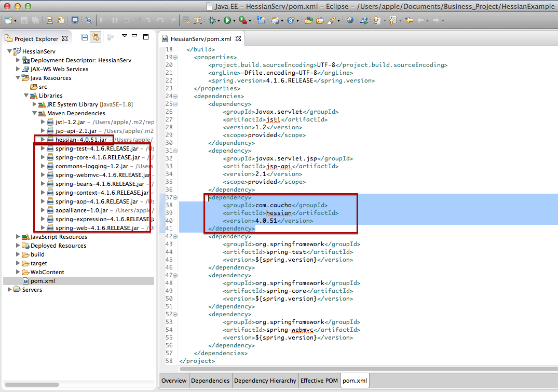This screenshot has width=558, height=392.
Task: Maximize the Project Explorer panel
Action: pos(146,37)
